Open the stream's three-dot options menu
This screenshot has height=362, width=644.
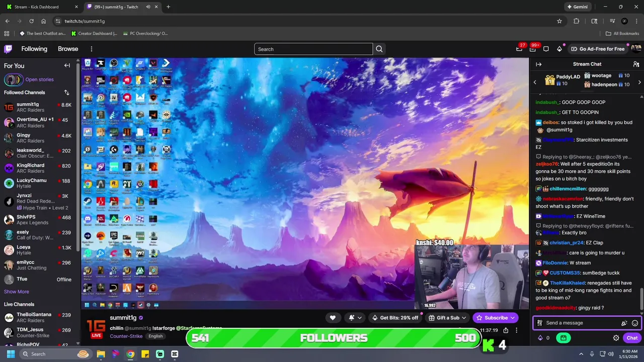(516, 330)
